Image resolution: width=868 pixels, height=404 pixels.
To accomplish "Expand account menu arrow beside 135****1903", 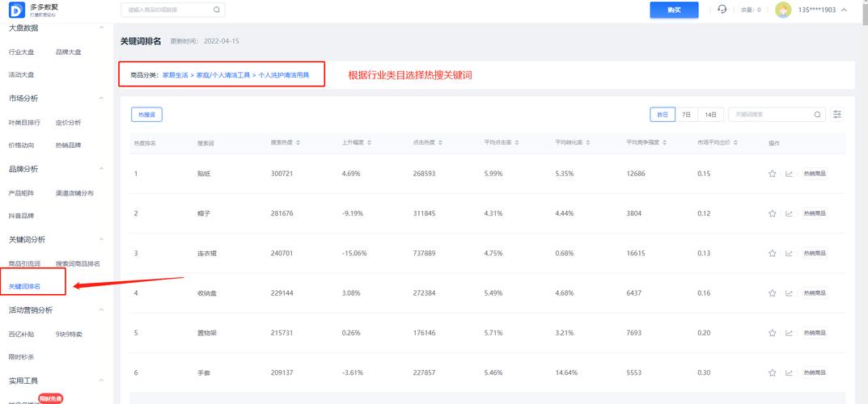I will pyautogui.click(x=844, y=10).
